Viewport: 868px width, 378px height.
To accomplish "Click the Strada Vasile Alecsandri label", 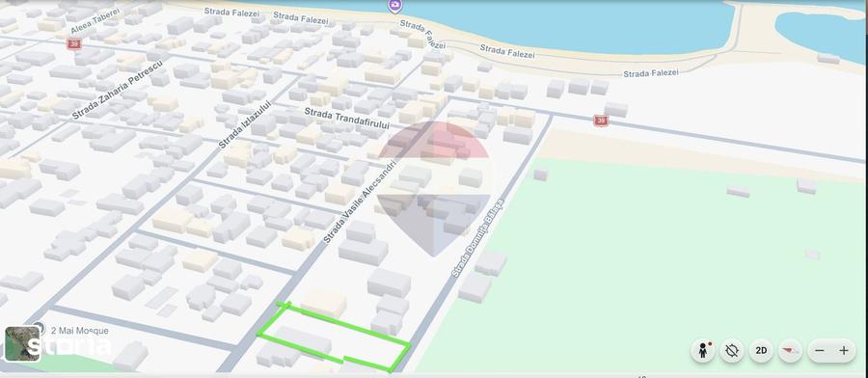I will click(361, 202).
